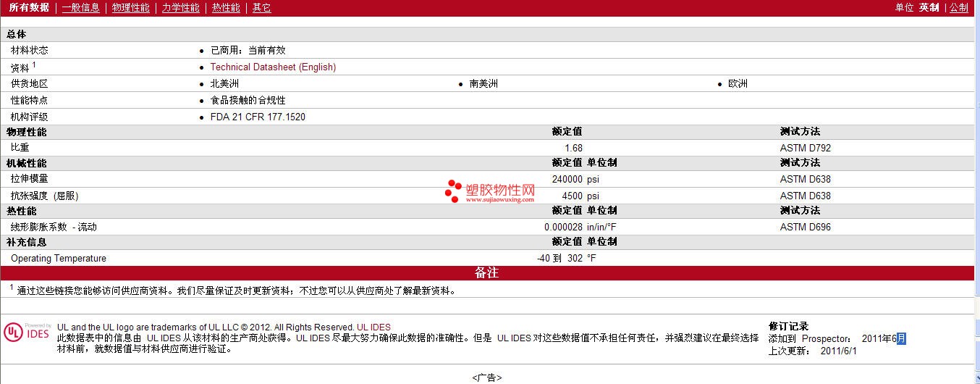Click the UL IDES logo icon
This screenshot has width=980, height=384.
[28, 332]
